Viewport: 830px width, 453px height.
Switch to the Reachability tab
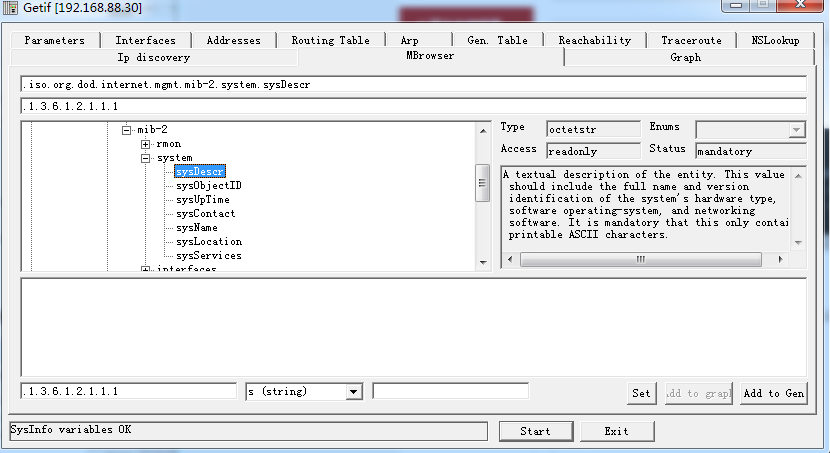tap(594, 40)
